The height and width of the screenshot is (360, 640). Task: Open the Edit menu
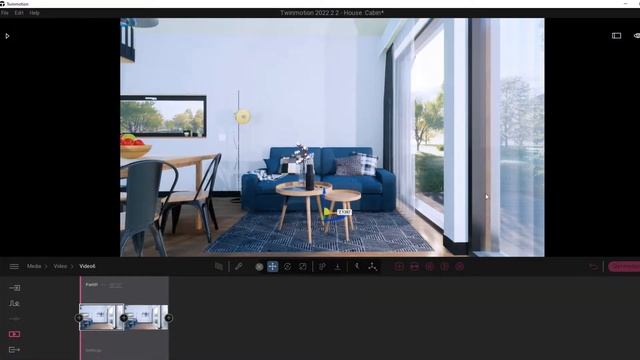[19, 13]
